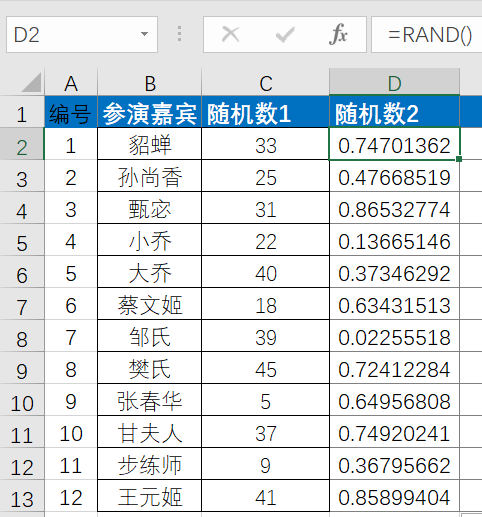This screenshot has height=517, width=482.
Task: Select cell with value 0.72412284
Action: click(x=394, y=368)
